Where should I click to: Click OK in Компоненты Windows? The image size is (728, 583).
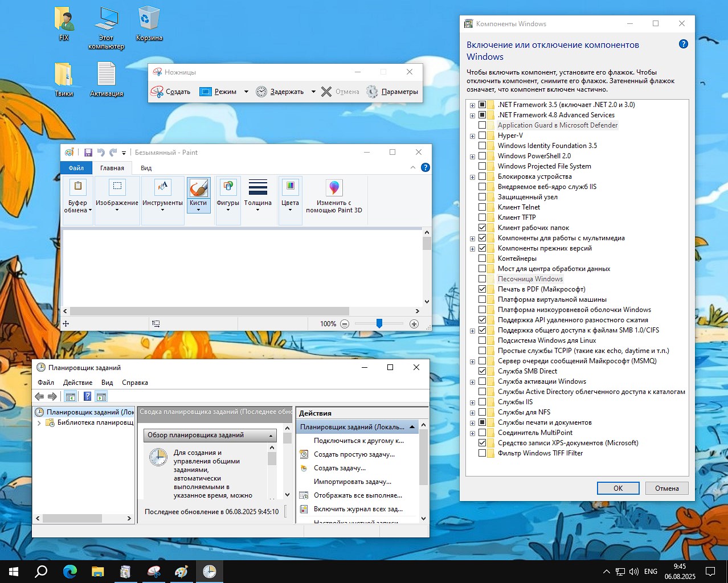pos(618,488)
